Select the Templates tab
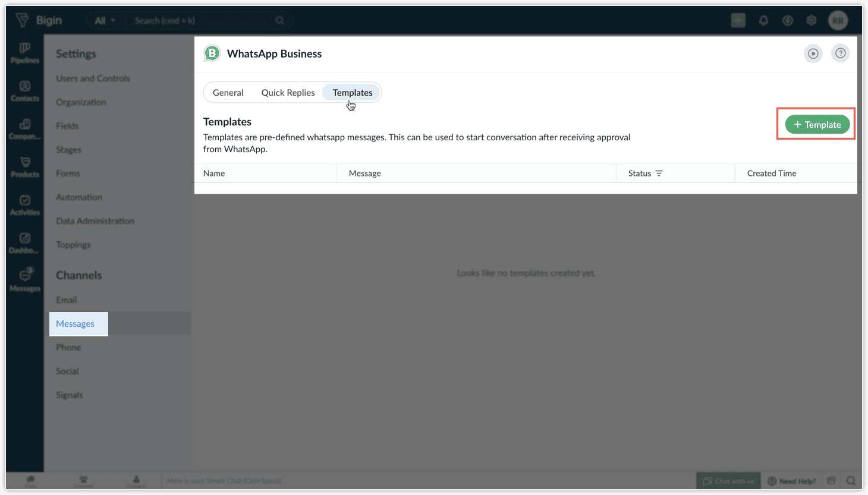868x495 pixels. [x=353, y=93]
